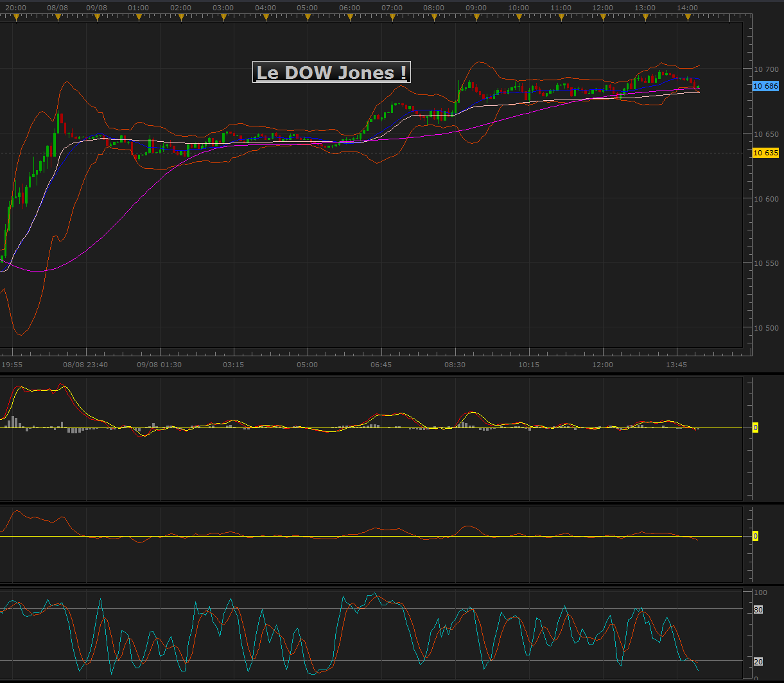
Task: Click the 100 level label on the stochastic scale
Action: (x=760, y=592)
